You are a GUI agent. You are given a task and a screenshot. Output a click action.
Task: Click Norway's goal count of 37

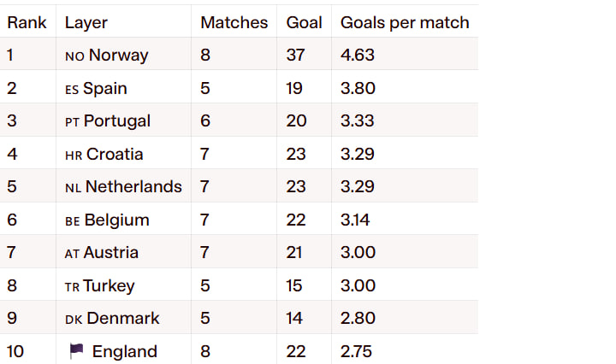[297, 56]
